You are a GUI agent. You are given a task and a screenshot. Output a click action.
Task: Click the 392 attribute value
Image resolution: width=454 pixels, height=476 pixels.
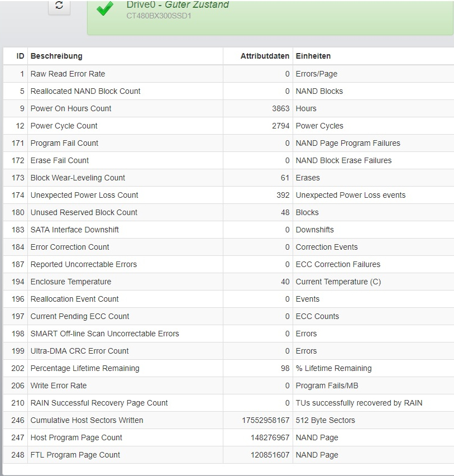point(283,195)
